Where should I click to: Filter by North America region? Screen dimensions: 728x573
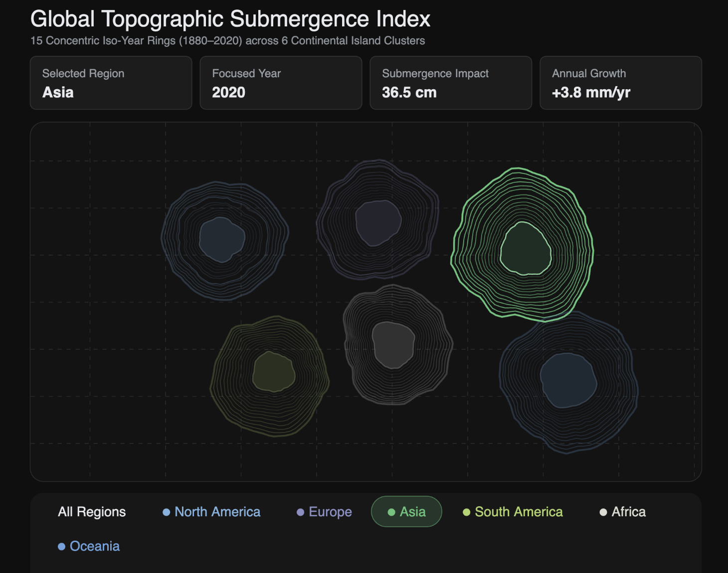211,512
